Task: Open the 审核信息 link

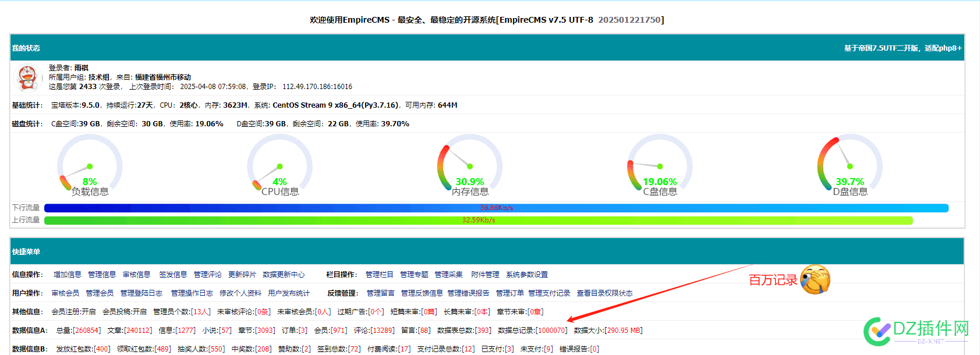Action: point(136,275)
